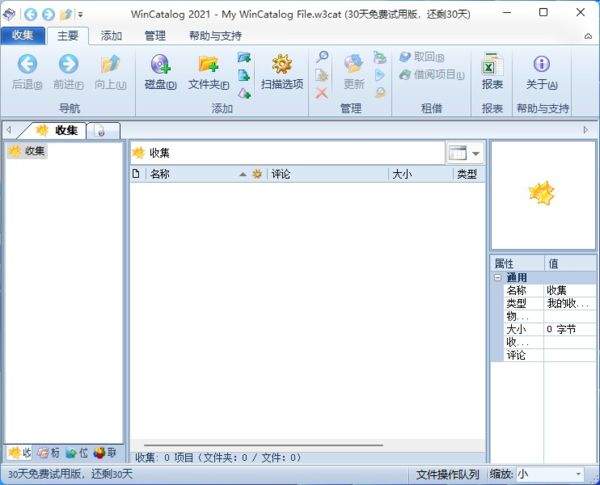Switch to tags panel icon at sidebar bottom
This screenshot has height=485, width=600.
point(48,453)
